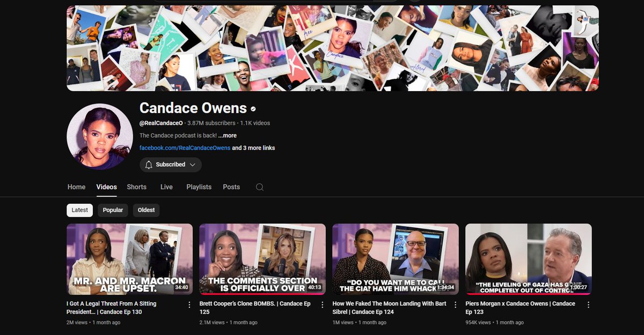Click the notification bell icon in Subscribed button
Viewport: 644px width, 335px height.
[x=149, y=165]
